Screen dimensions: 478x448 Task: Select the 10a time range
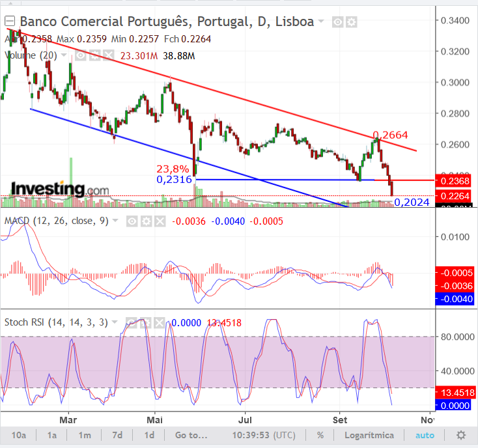tap(19, 435)
